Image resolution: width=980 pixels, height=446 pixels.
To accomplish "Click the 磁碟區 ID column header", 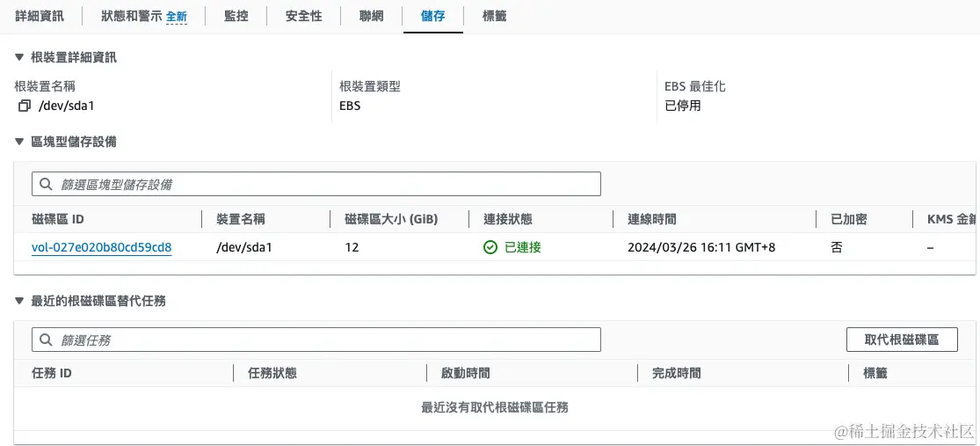I will [x=57, y=220].
